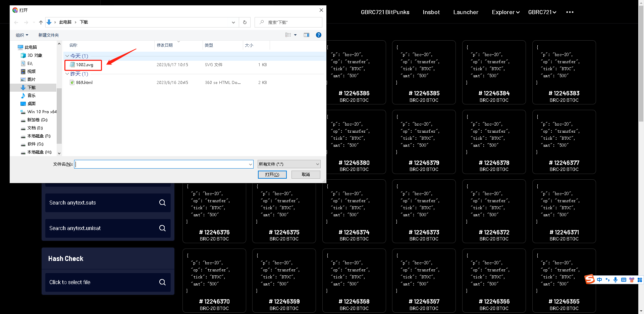Click the refresh icon in address bar
The height and width of the screenshot is (314, 644).
click(245, 23)
